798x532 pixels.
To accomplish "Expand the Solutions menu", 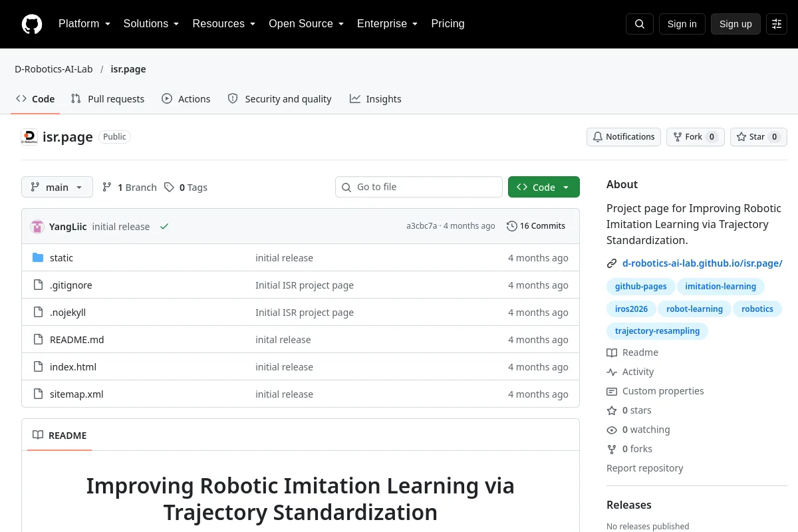I will coord(152,24).
